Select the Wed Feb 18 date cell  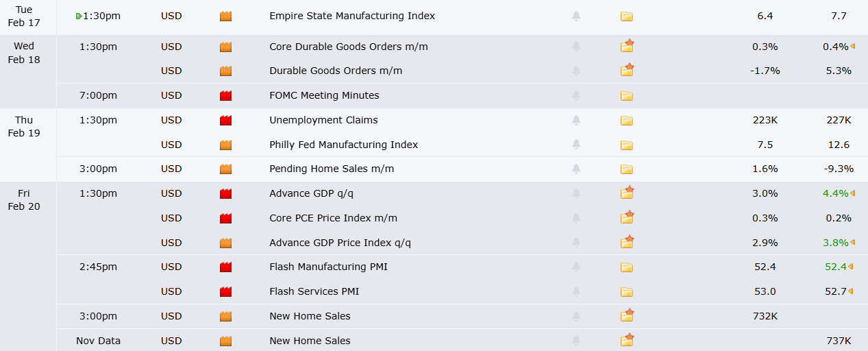24,53
